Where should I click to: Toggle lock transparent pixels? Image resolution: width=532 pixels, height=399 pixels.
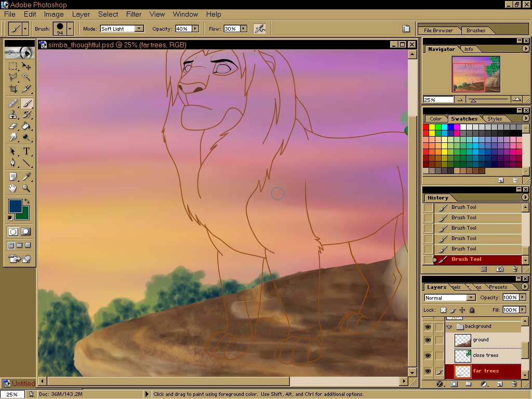point(444,310)
